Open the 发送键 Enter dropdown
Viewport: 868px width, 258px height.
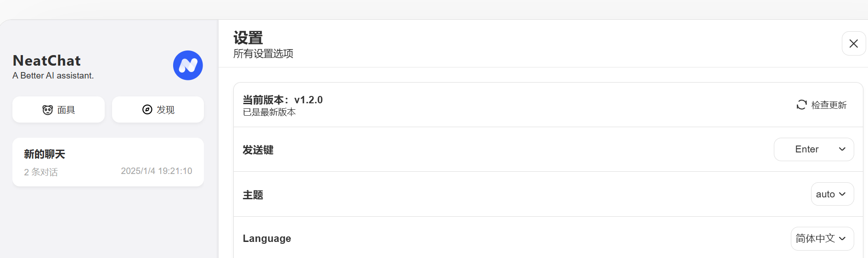(x=814, y=149)
